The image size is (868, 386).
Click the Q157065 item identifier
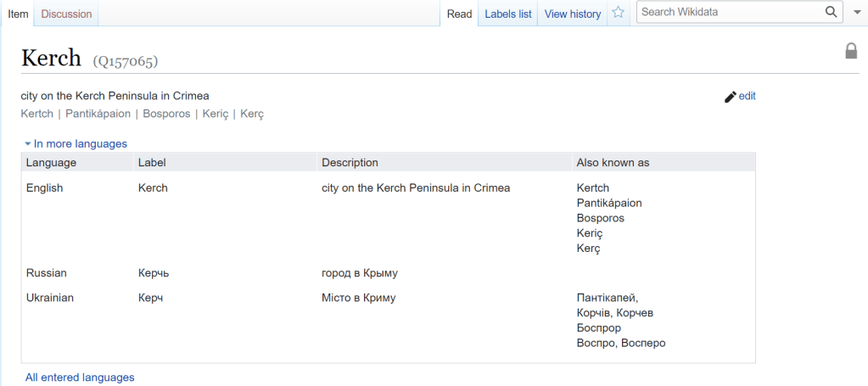click(126, 61)
